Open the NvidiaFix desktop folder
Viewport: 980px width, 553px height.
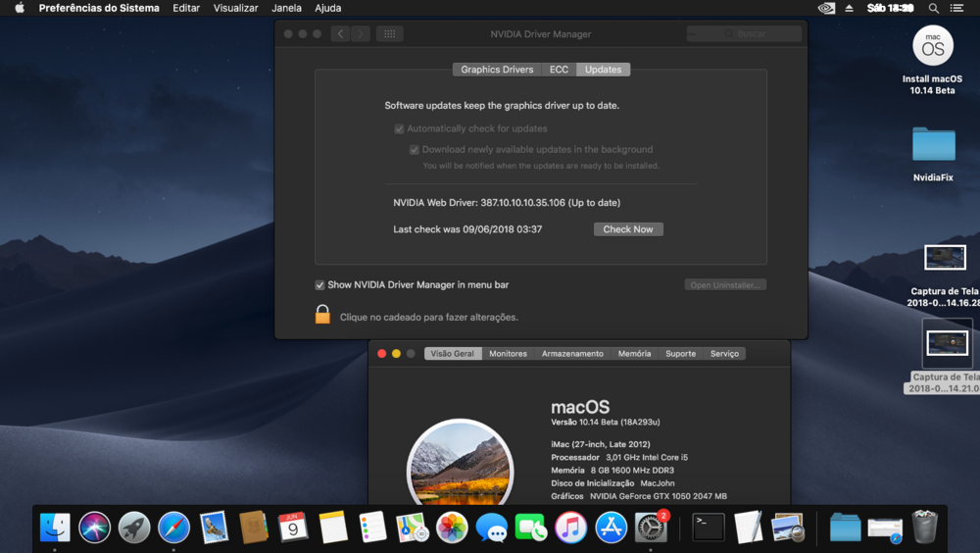[x=933, y=145]
